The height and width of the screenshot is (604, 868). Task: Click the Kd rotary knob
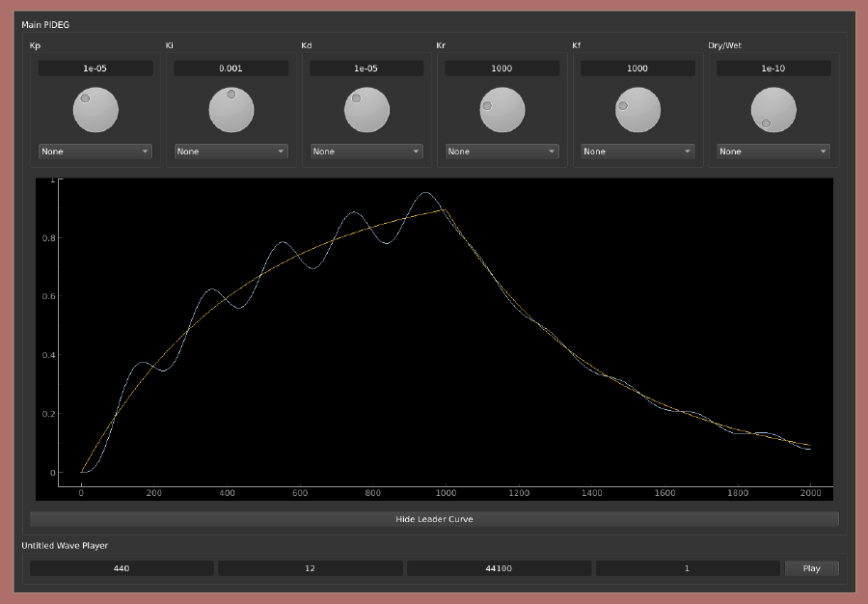tap(367, 110)
